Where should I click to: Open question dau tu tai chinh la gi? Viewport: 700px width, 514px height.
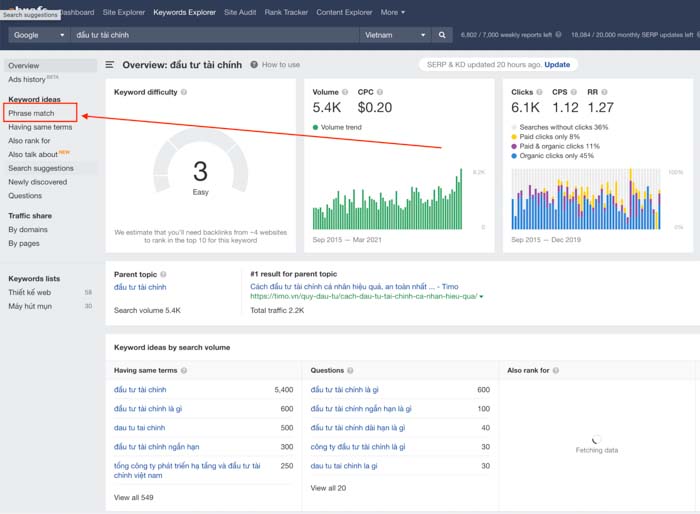click(x=344, y=466)
